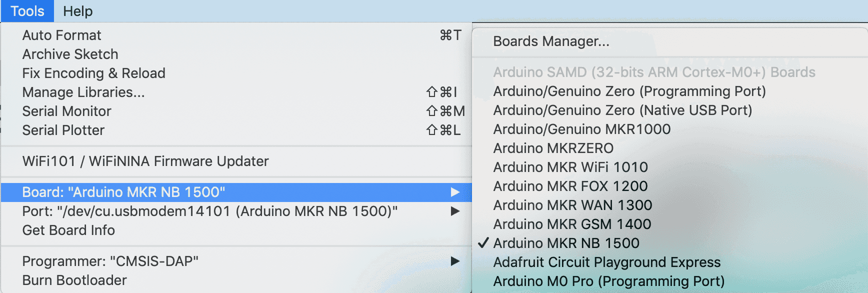
Task: Choose Adafruit Circuit Playground Express board
Action: tap(606, 262)
